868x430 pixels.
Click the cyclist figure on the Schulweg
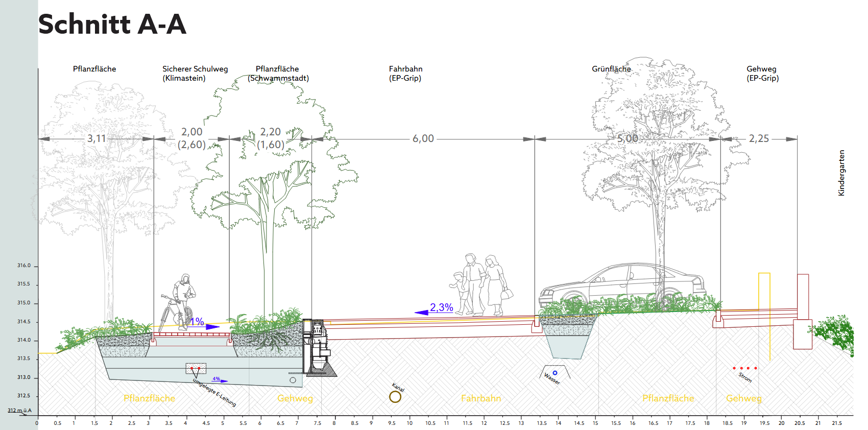tap(179, 302)
